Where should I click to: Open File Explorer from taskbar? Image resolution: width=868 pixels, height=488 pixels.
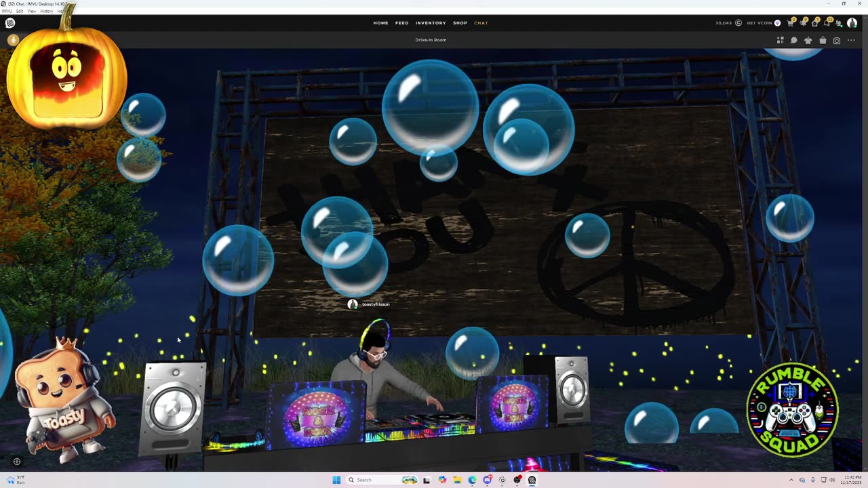(457, 480)
